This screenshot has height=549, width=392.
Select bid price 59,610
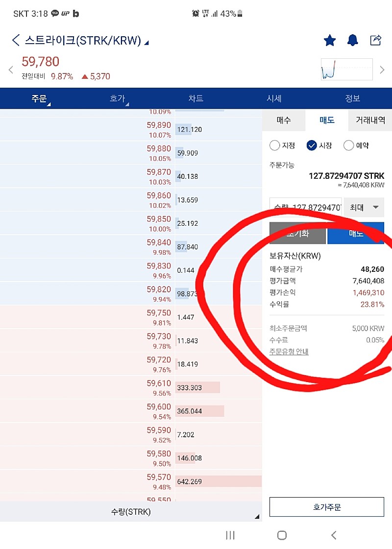click(159, 383)
